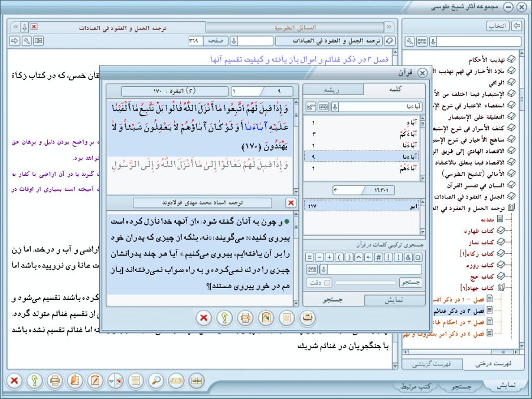
Task: Select the نمایش tab in the Quran dialog
Action: coord(394,300)
